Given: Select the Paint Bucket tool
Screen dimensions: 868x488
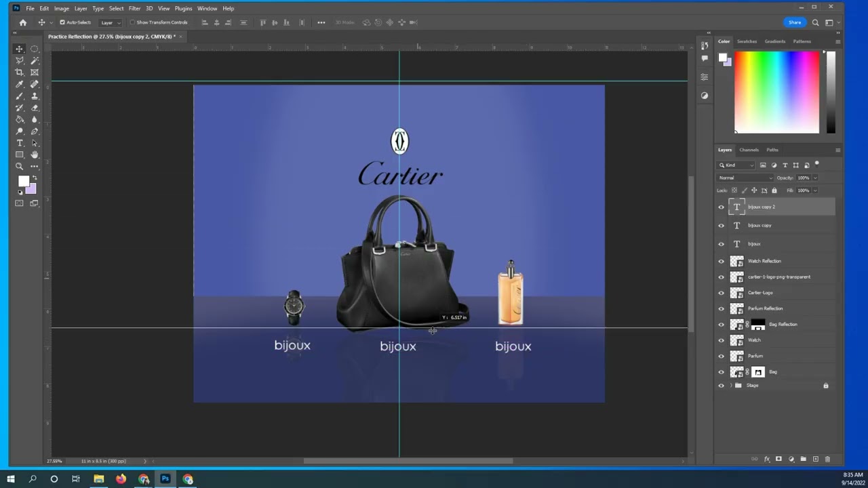Looking at the screenshot, I should 19,119.
